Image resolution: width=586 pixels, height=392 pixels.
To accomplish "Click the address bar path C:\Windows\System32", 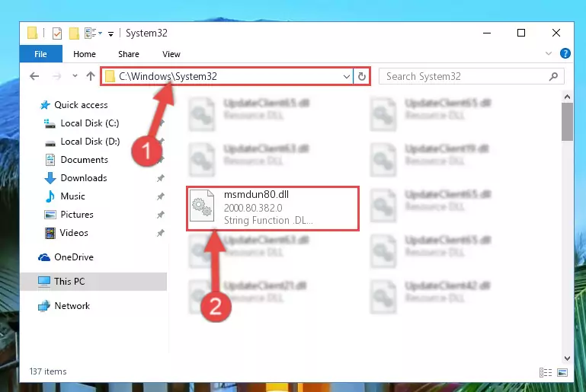I will (168, 76).
